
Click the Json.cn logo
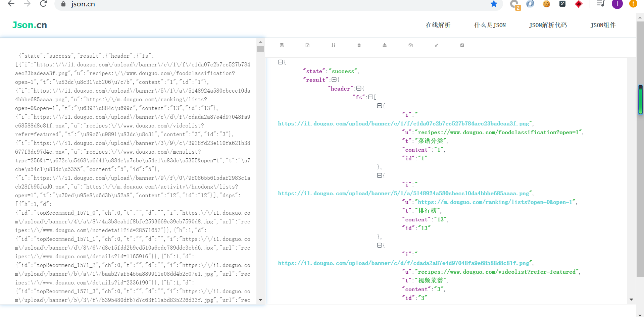tap(30, 25)
